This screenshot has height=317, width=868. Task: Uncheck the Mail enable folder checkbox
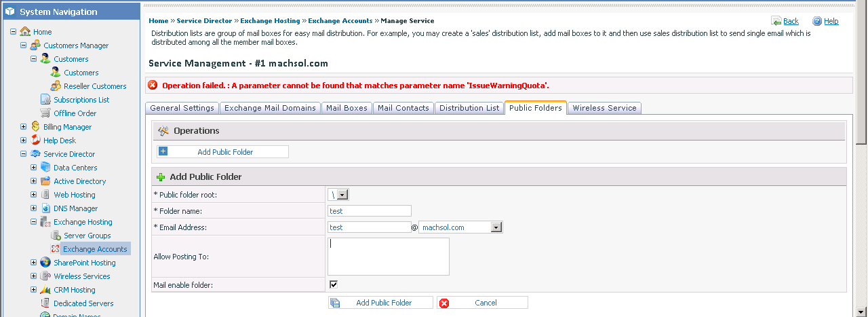coord(333,284)
